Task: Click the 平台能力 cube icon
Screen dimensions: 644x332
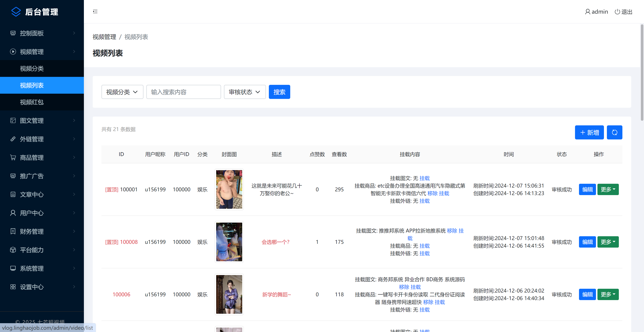Action: [x=13, y=250]
